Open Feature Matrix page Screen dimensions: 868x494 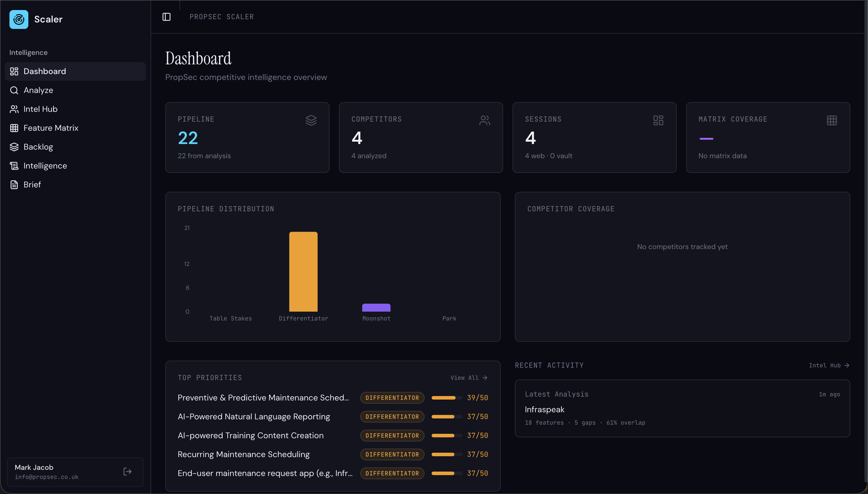pos(75,128)
